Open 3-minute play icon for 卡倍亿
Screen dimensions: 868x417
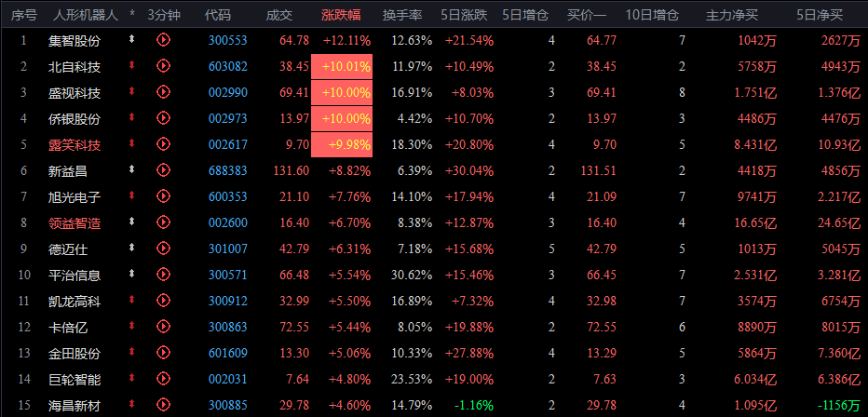163,327
